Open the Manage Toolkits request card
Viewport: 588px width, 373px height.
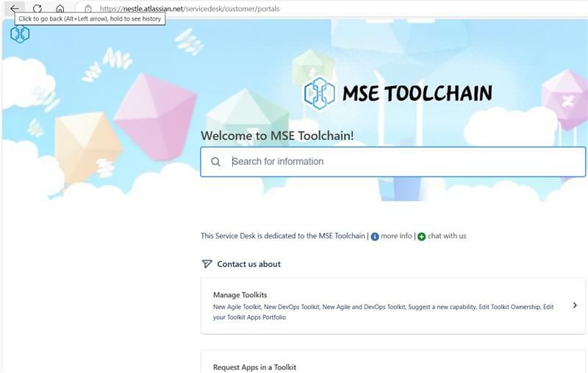coord(392,306)
